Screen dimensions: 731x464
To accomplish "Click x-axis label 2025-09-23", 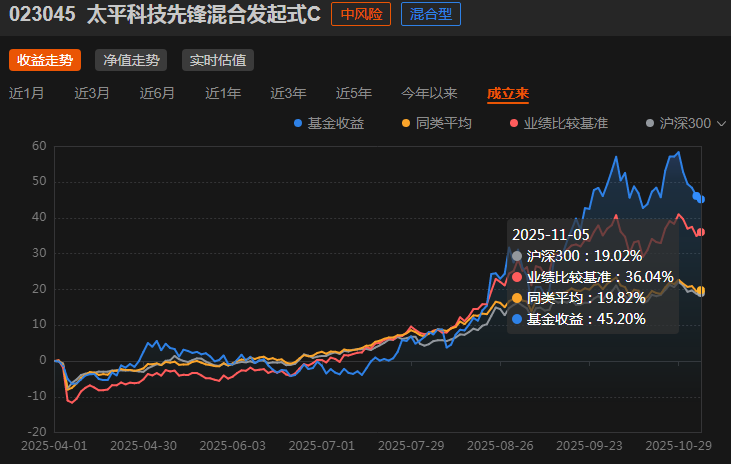I will [589, 446].
